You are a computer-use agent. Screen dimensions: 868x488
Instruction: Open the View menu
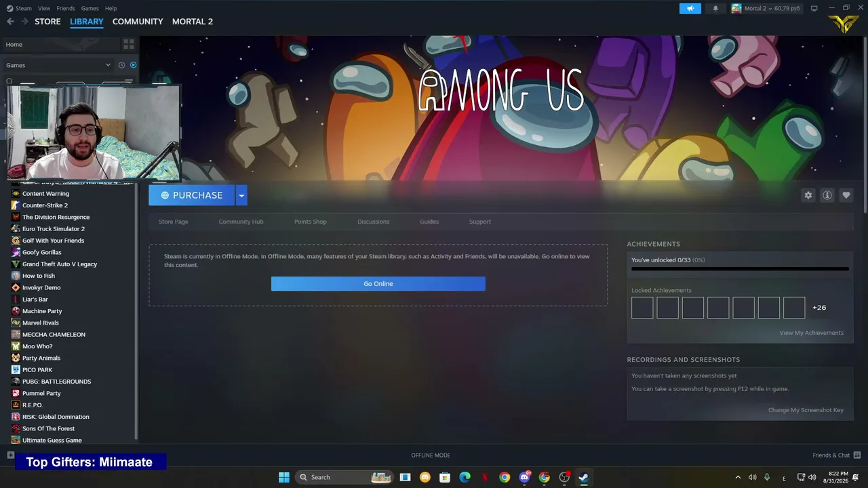(x=44, y=8)
